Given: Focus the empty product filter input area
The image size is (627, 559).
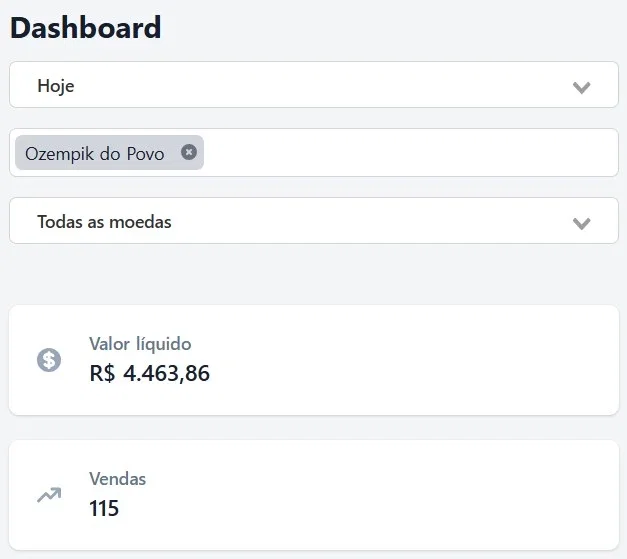Looking at the screenshot, I should (410, 153).
